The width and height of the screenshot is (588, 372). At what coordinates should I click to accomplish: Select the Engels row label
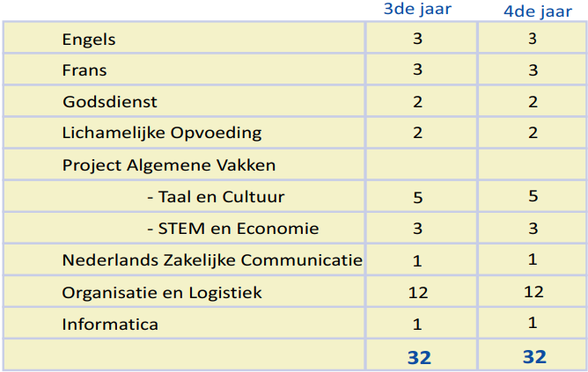[x=89, y=40]
